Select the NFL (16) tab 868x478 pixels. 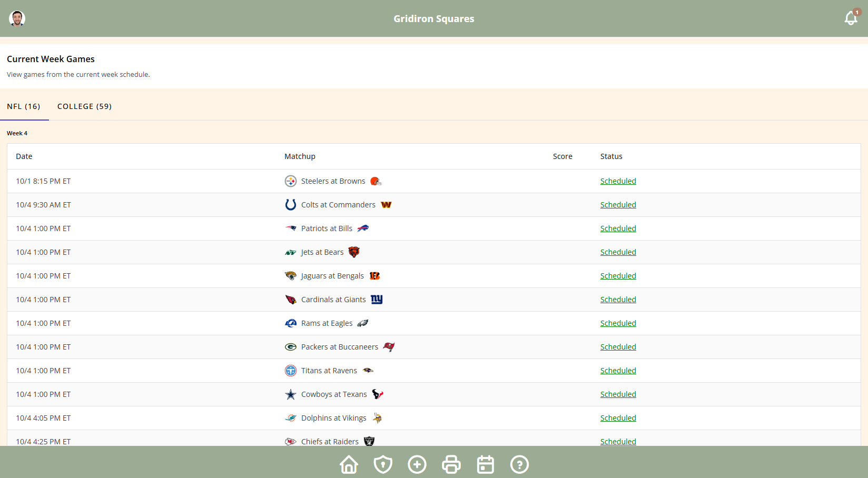coord(24,106)
